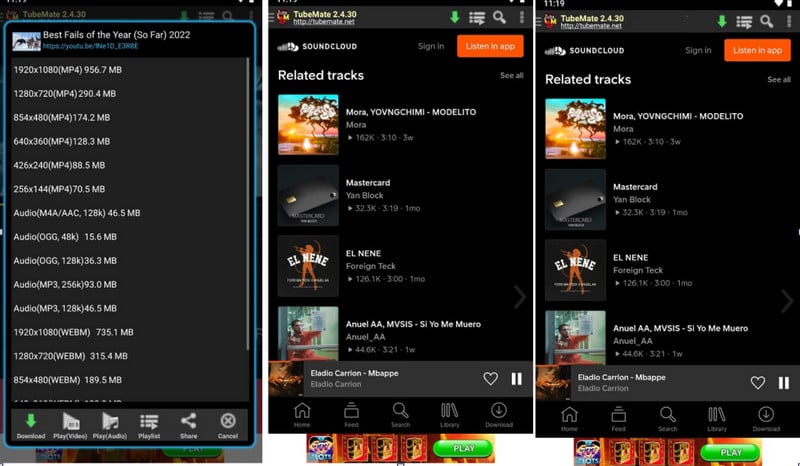This screenshot has width=800, height=466.
Task: Tap the search magnifier in the middle screenshot toolbar
Action: [499, 18]
